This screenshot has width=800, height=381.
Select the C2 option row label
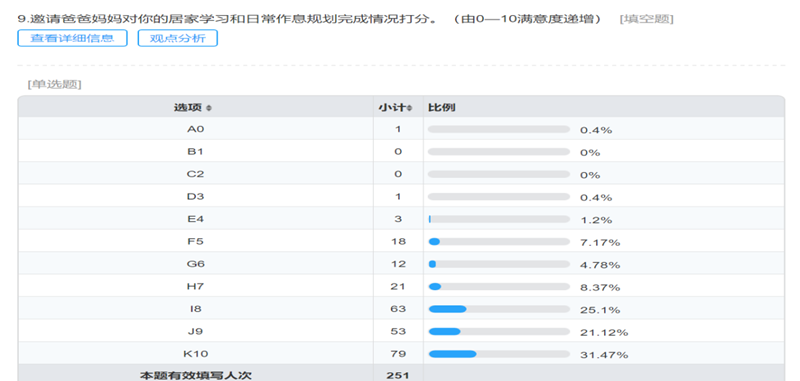click(x=195, y=174)
